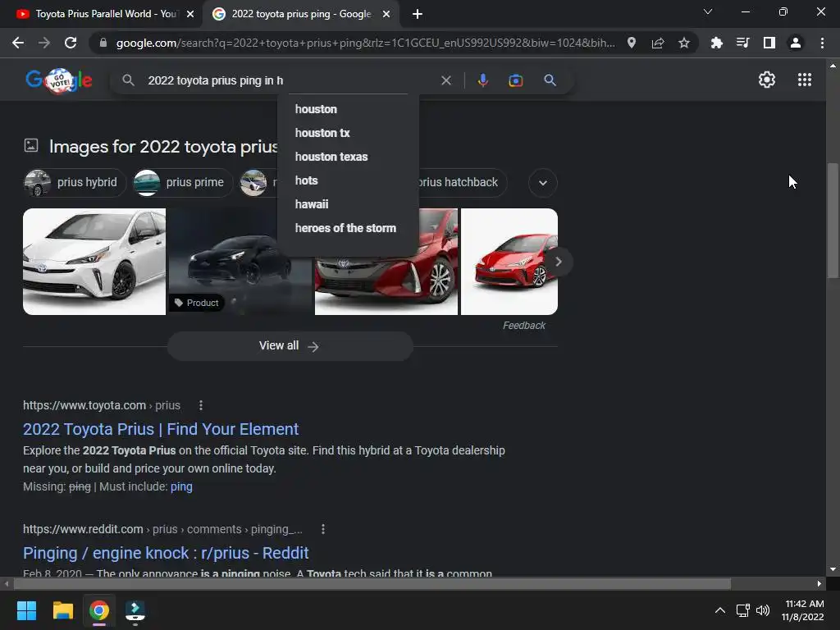Click Feedback link under images
The height and width of the screenshot is (630, 840).
(523, 325)
